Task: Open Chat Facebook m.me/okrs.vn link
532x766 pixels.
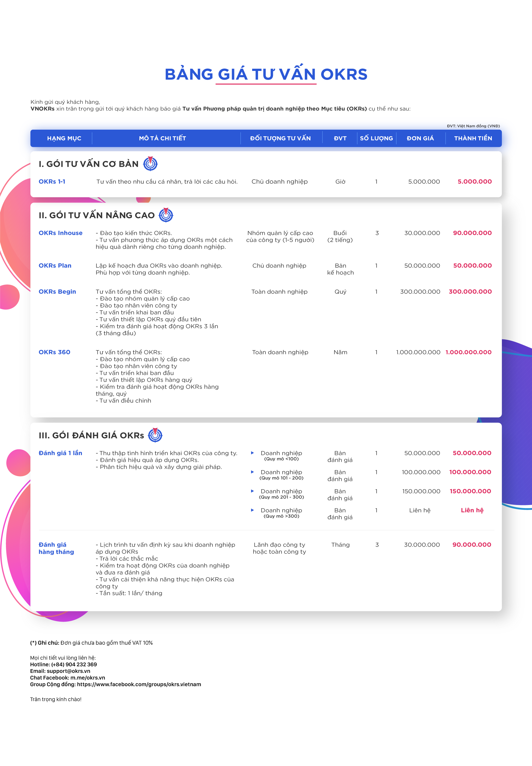Action: click(x=67, y=678)
